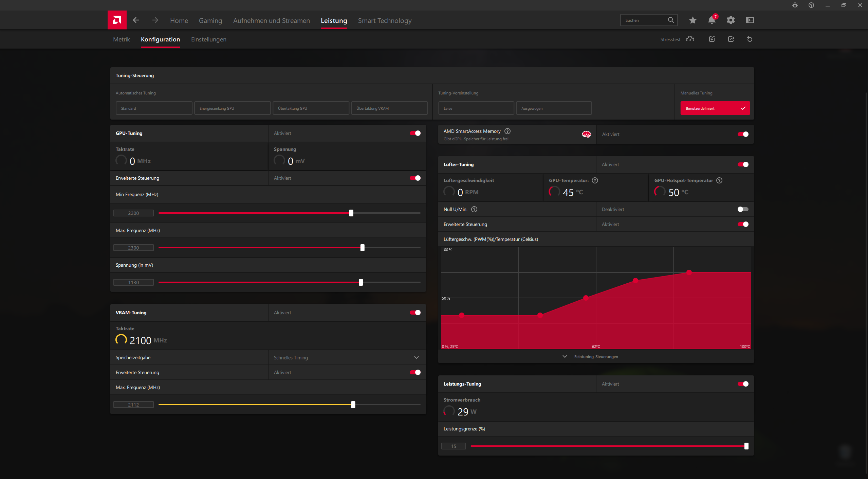This screenshot has width=868, height=479.
Task: Open notifications bell icon
Action: tap(712, 20)
